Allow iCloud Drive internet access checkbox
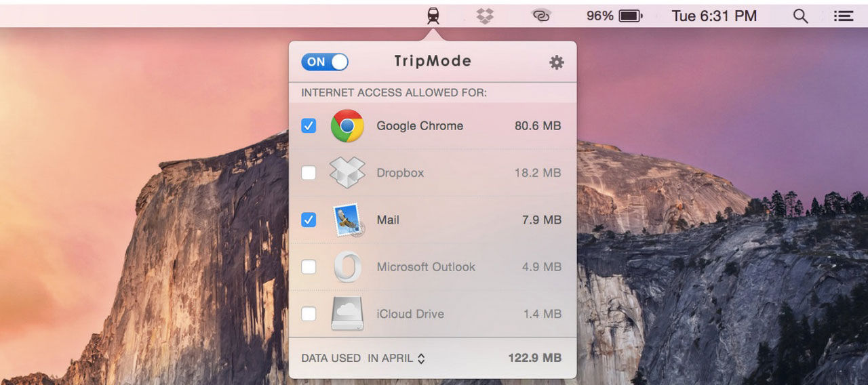868x385 pixels. (309, 314)
